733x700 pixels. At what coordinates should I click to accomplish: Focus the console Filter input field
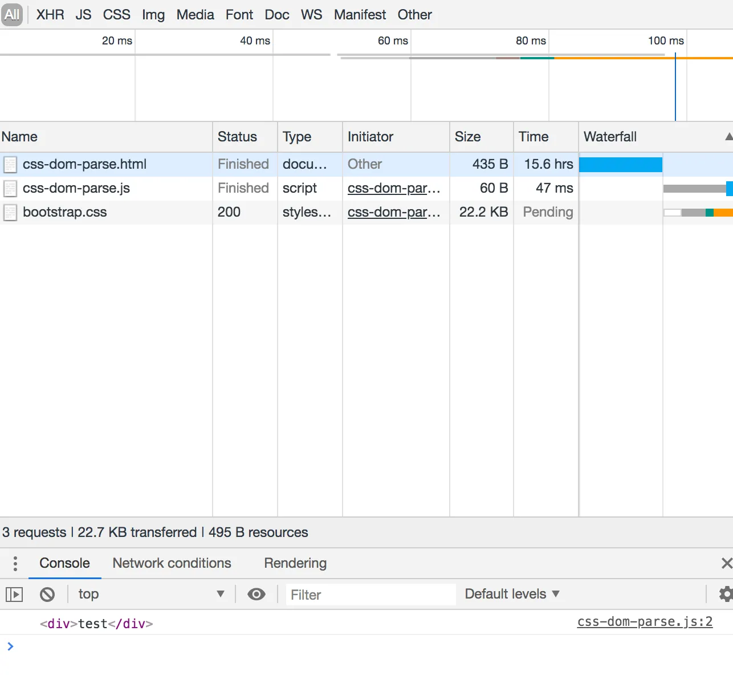370,595
